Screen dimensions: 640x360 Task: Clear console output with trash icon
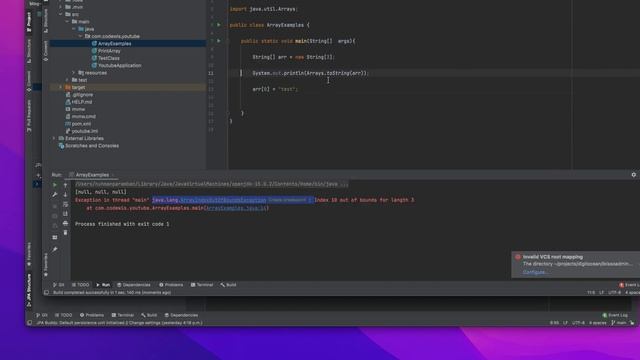[65, 233]
